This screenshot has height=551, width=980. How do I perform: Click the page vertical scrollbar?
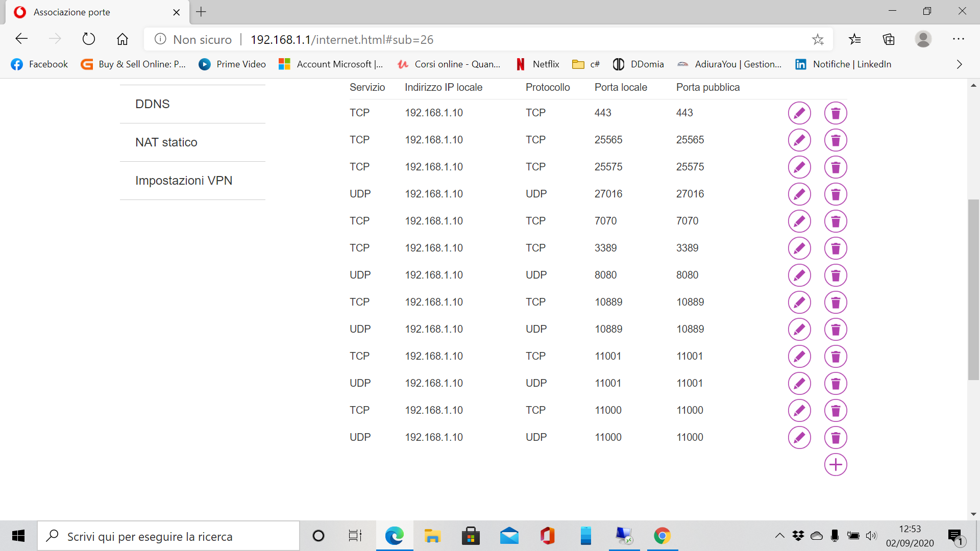point(973,289)
